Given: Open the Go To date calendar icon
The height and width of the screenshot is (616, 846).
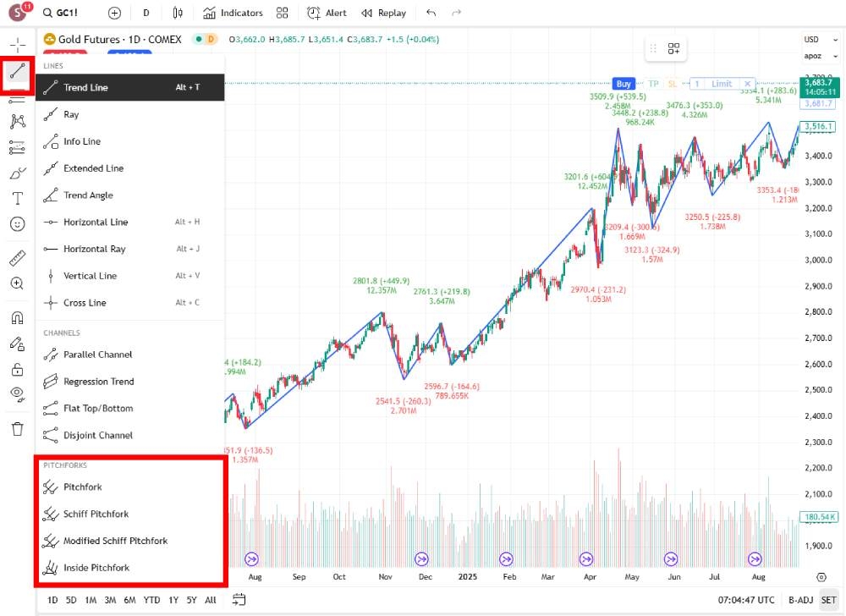Looking at the screenshot, I should coord(239,600).
